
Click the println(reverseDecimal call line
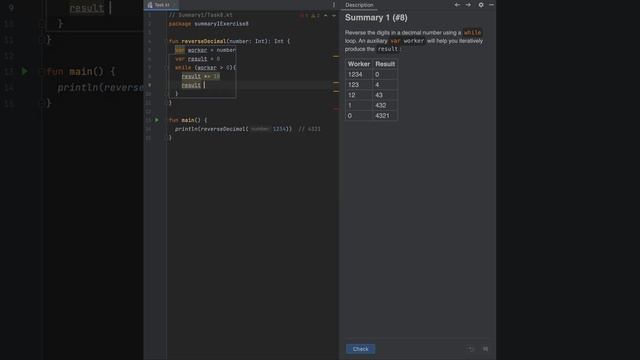(x=247, y=129)
